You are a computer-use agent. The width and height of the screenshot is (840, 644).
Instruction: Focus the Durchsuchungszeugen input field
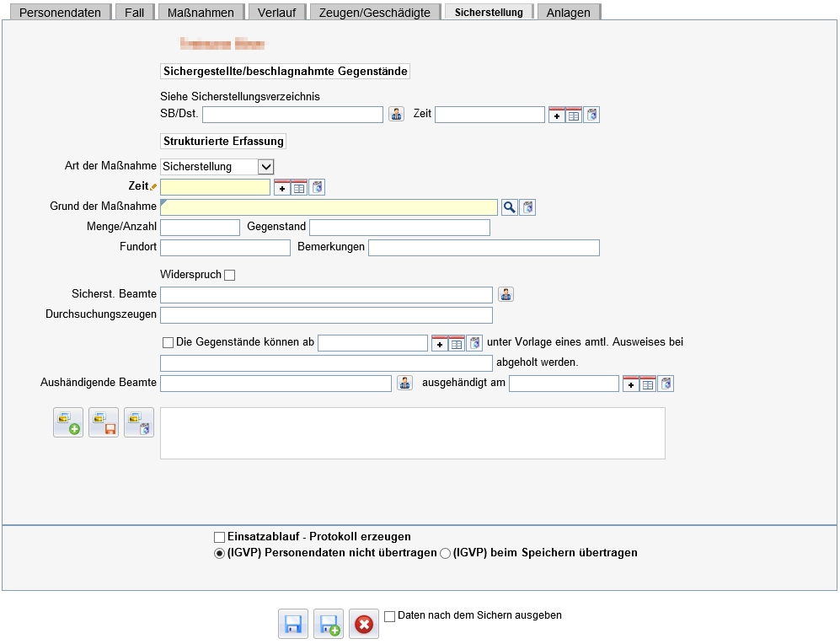point(326,315)
